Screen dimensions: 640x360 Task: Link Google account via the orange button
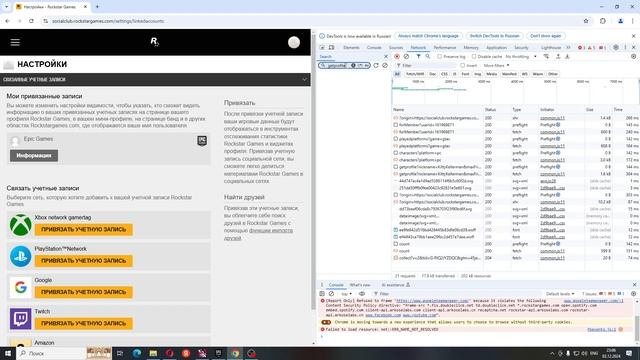[x=84, y=292]
